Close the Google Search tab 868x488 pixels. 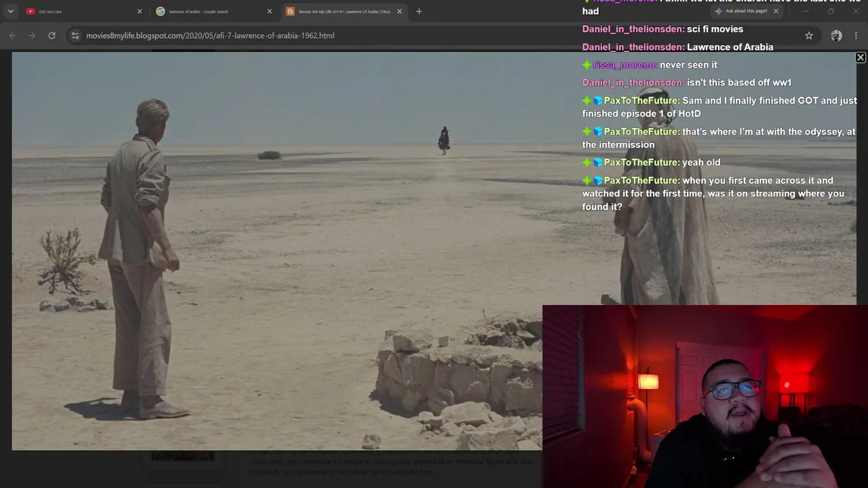[x=269, y=12]
